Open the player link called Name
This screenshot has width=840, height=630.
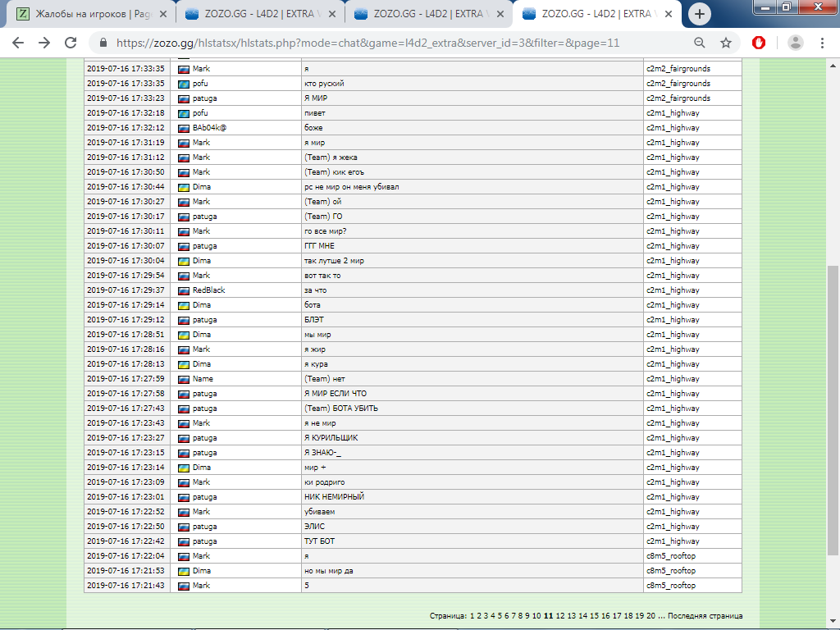pyautogui.click(x=202, y=379)
